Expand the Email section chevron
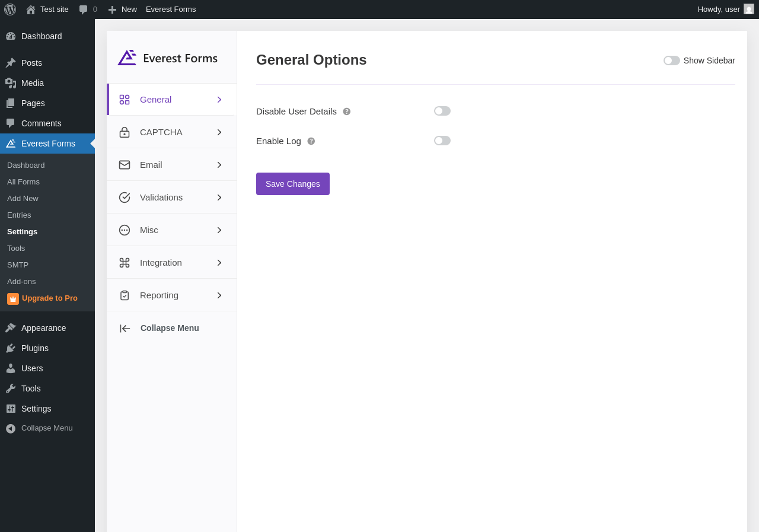The height and width of the screenshot is (532, 759). (219, 165)
